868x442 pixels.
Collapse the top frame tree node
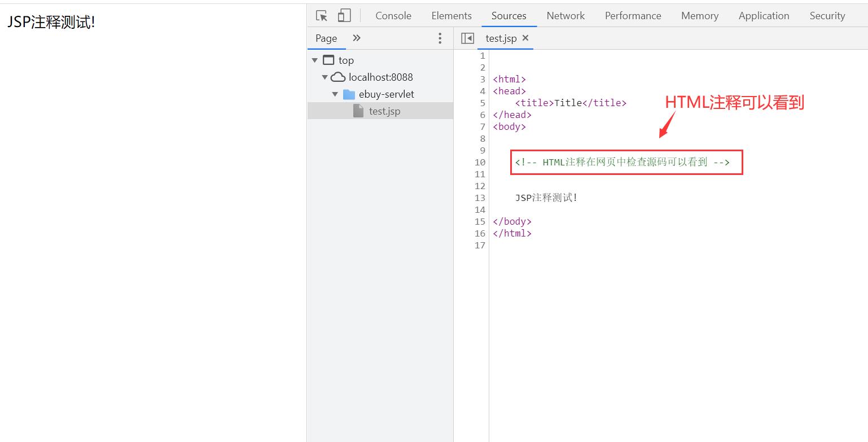[x=315, y=60]
